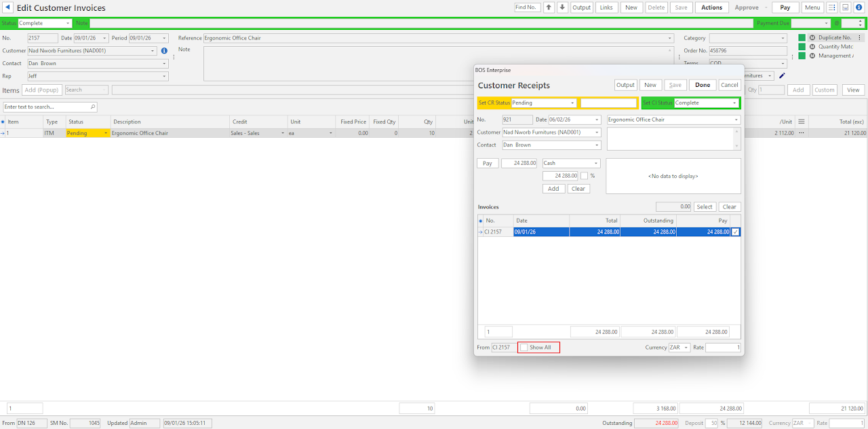This screenshot has width=868, height=429.
Task: Open three-dot options beside Duplicate No.
Action: point(860,38)
